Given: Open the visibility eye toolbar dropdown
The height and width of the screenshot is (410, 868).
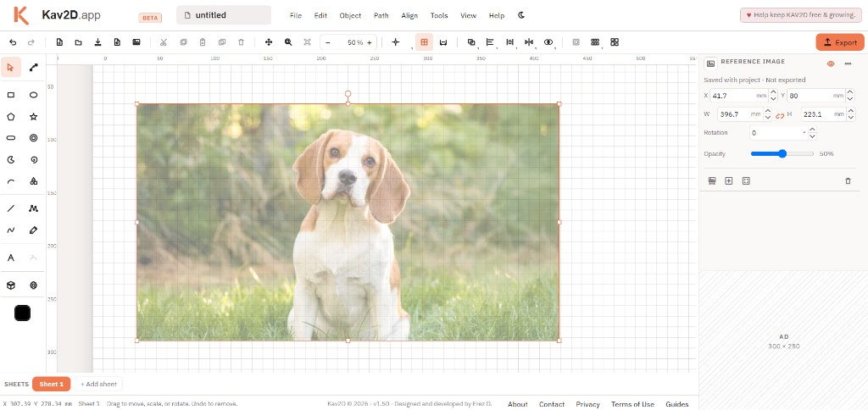Looking at the screenshot, I should point(548,42).
